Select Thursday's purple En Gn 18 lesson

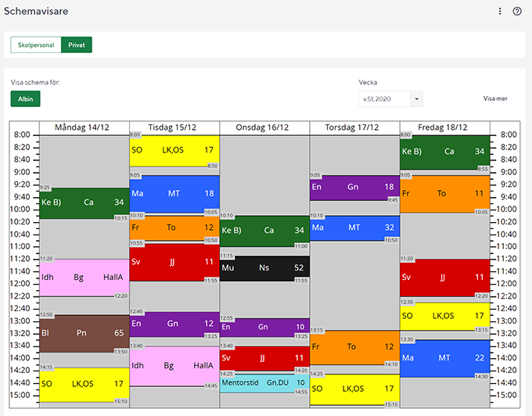(x=354, y=188)
